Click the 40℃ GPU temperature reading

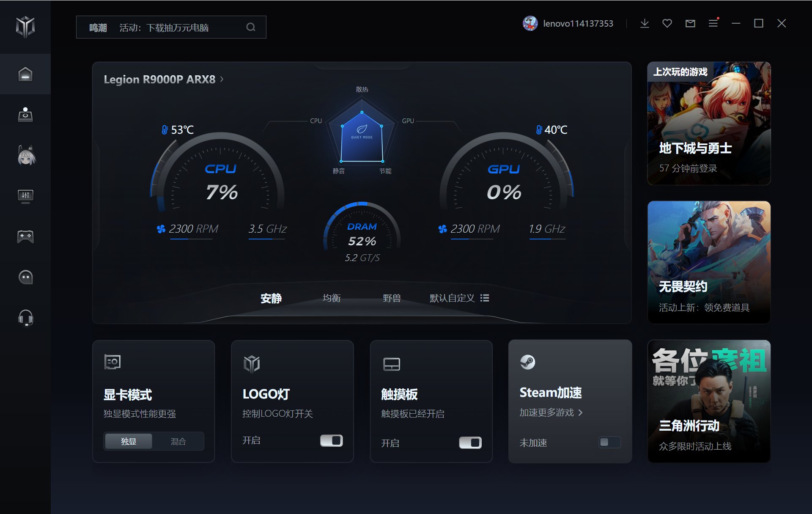click(x=556, y=130)
